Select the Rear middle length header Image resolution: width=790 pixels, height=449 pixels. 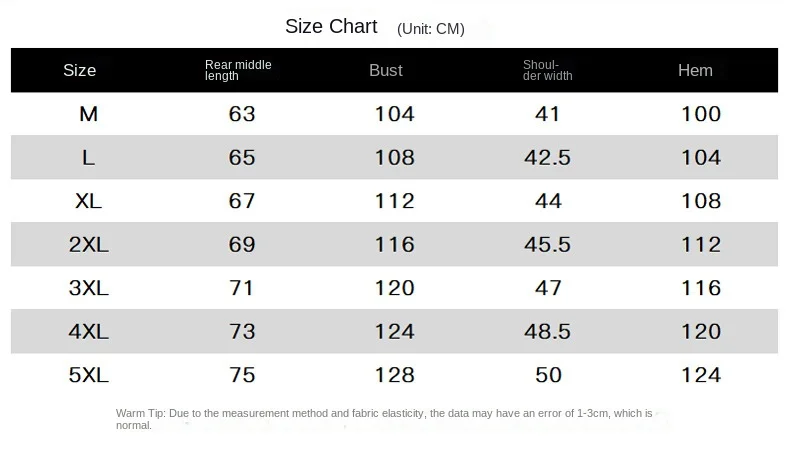point(238,70)
